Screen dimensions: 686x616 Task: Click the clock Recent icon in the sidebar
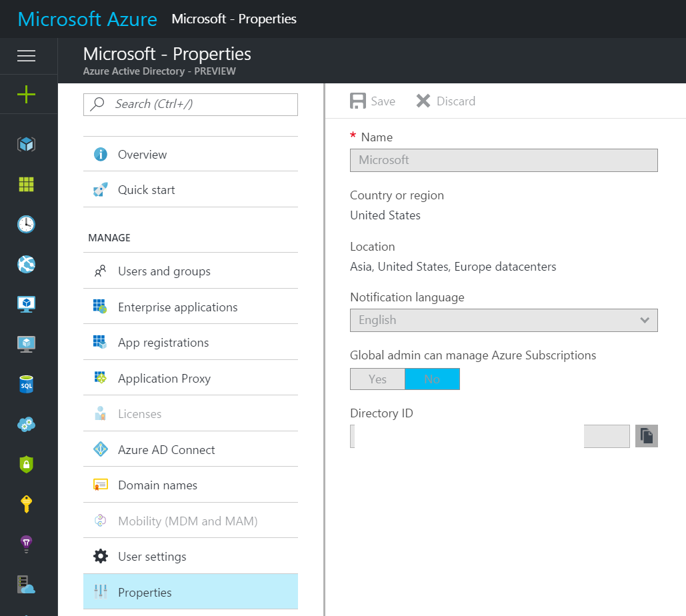click(27, 224)
